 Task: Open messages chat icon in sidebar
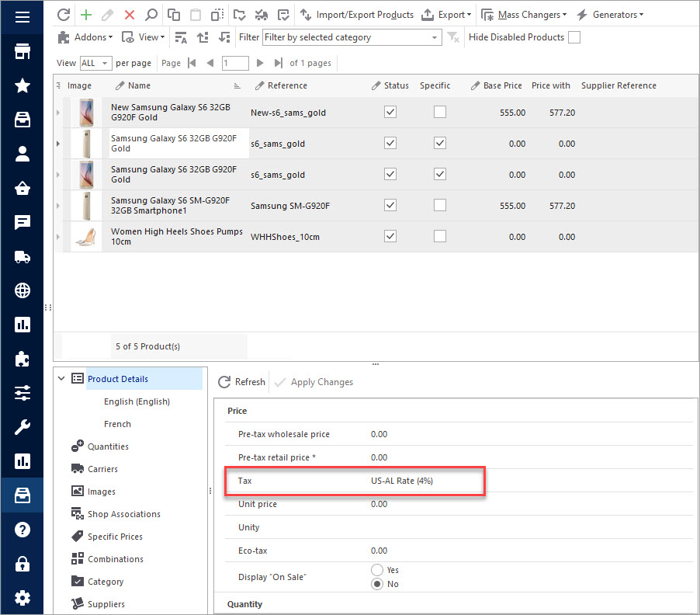coord(23,222)
